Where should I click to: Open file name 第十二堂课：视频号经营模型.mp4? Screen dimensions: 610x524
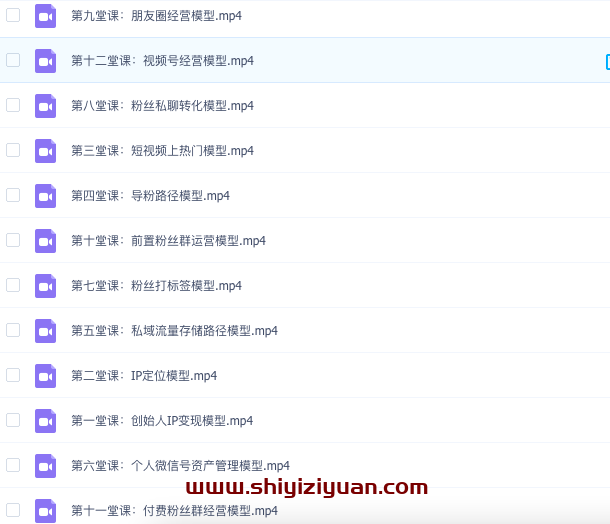(x=162, y=61)
